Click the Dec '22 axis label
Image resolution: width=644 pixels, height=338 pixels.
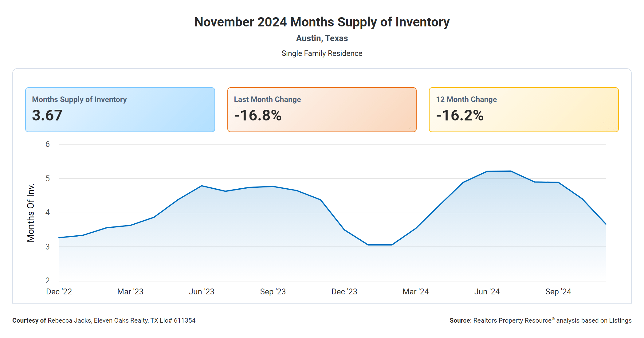coord(59,292)
